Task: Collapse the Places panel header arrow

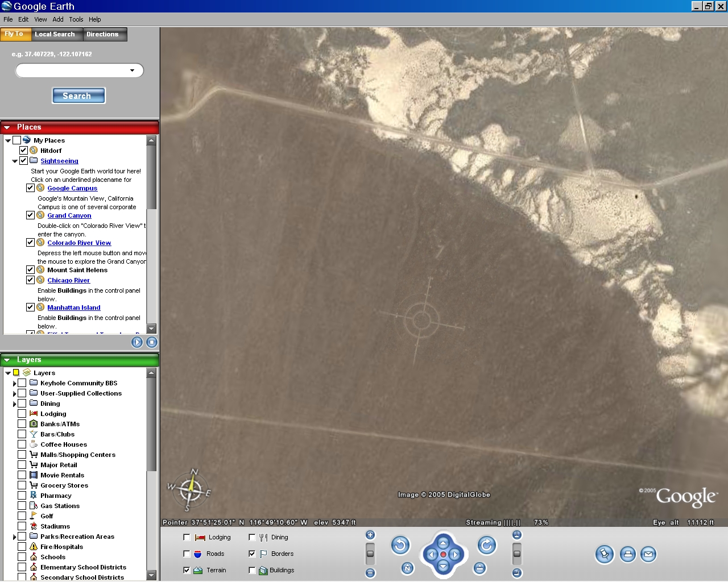Action: point(7,127)
